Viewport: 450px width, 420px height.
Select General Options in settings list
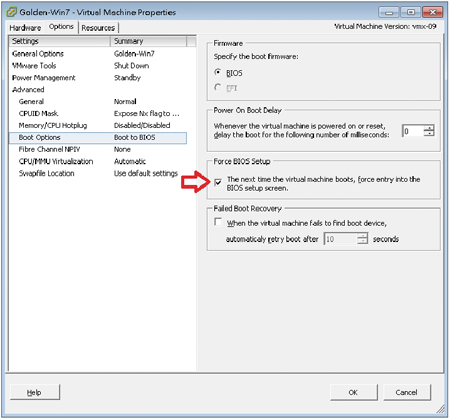tap(98, 54)
